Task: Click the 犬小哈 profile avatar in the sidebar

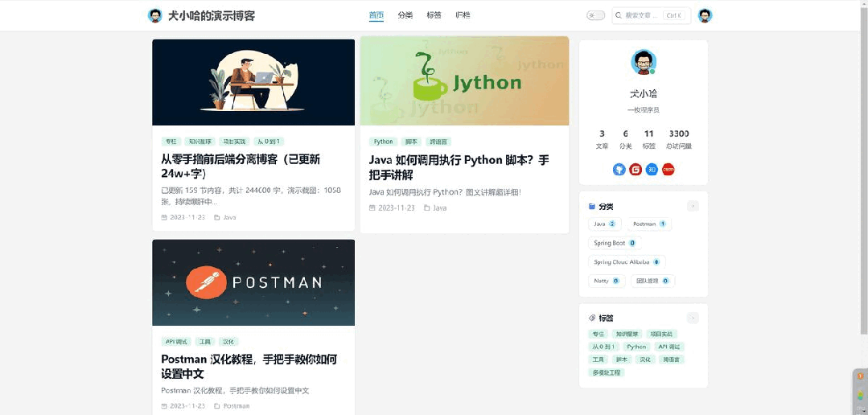Action: coord(644,62)
